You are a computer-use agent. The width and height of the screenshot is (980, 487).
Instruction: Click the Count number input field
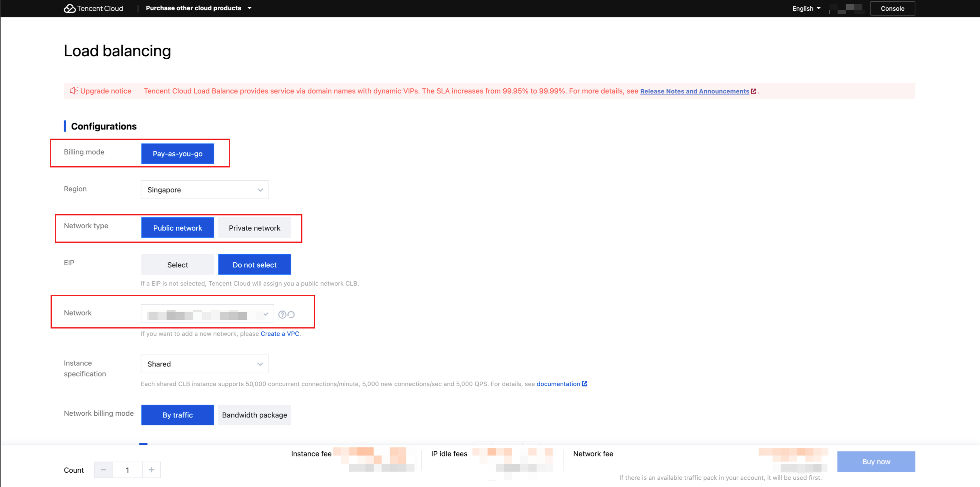127,470
